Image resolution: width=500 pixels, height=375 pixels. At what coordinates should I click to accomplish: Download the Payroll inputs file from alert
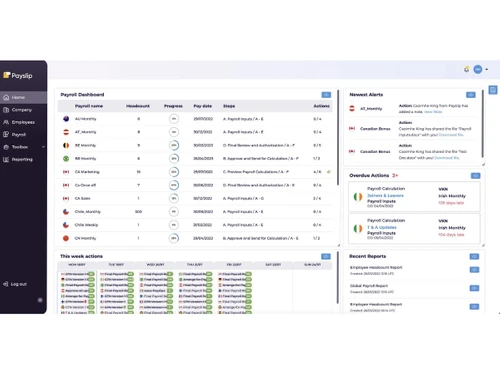pos(451,135)
